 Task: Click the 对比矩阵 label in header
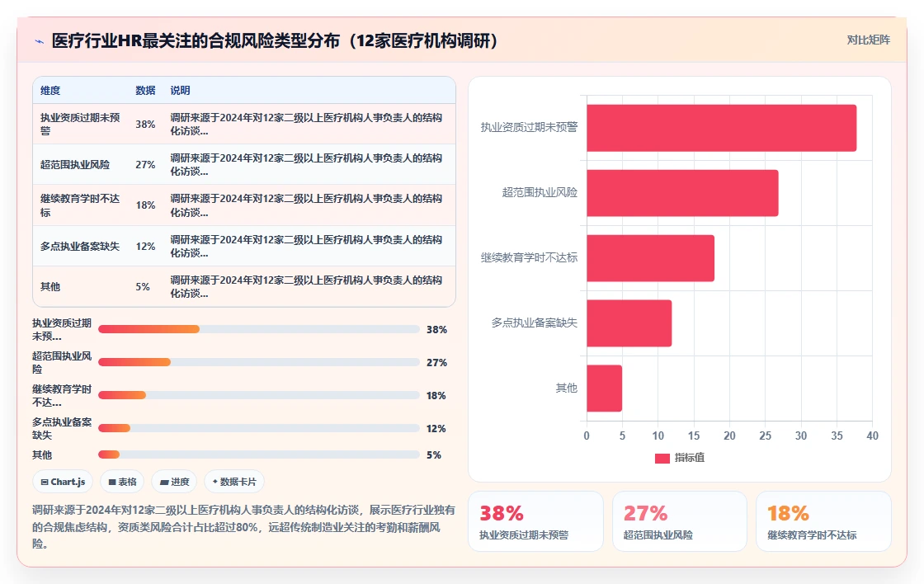click(x=868, y=40)
